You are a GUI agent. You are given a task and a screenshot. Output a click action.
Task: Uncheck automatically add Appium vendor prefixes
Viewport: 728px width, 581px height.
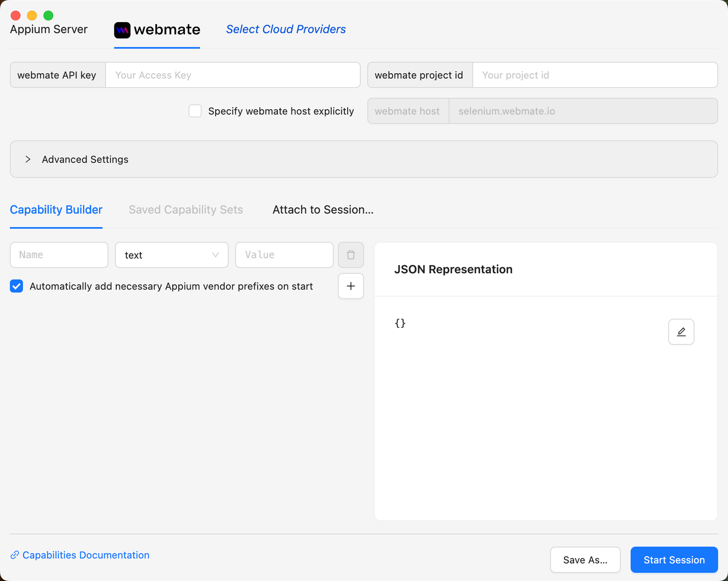coord(17,286)
